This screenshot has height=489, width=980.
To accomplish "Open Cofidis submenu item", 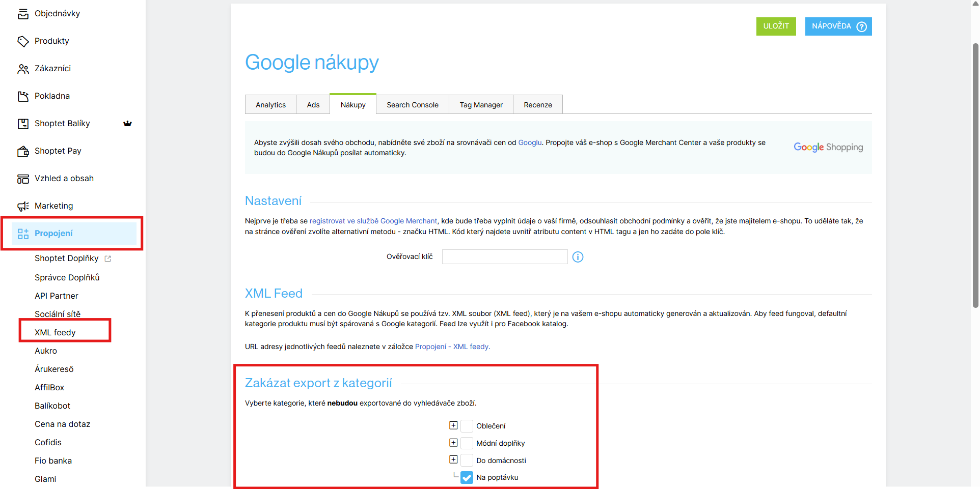I will pos(48,443).
